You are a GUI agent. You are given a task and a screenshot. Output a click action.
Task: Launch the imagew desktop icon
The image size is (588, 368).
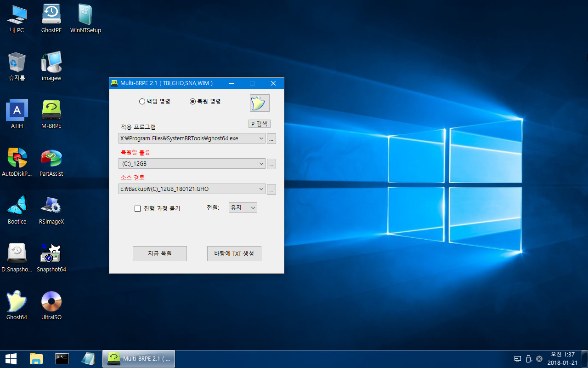[x=51, y=66]
